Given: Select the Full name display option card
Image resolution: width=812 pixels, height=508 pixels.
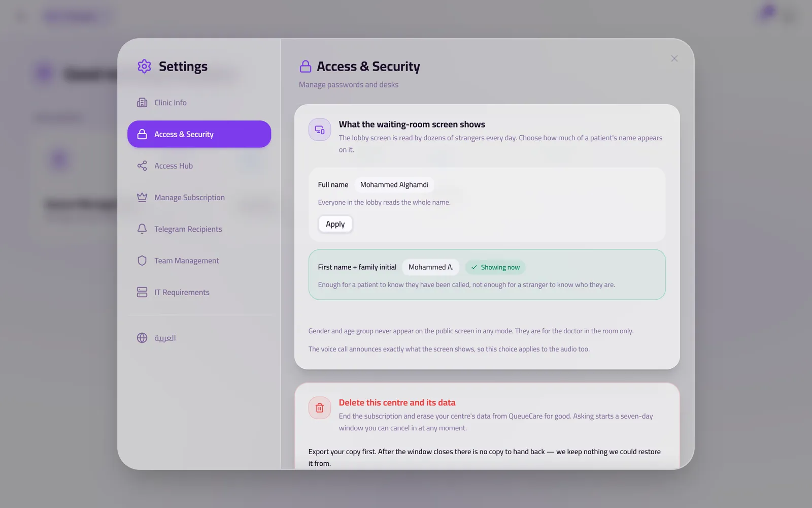Looking at the screenshot, I should [x=487, y=204].
